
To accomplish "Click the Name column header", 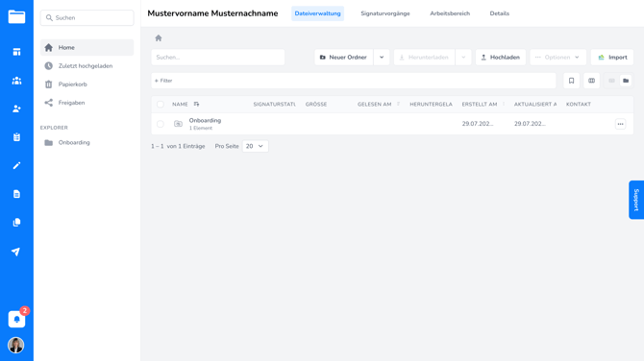I will pyautogui.click(x=180, y=105).
